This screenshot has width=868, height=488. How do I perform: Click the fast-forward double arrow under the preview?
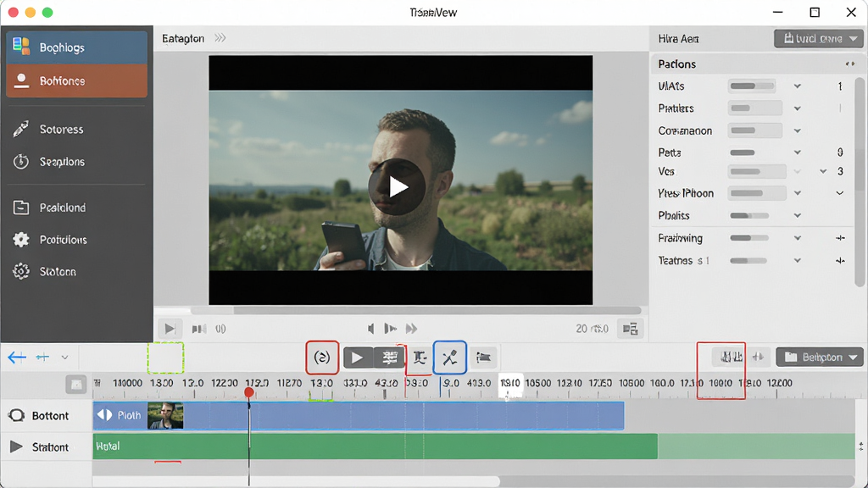(x=411, y=329)
